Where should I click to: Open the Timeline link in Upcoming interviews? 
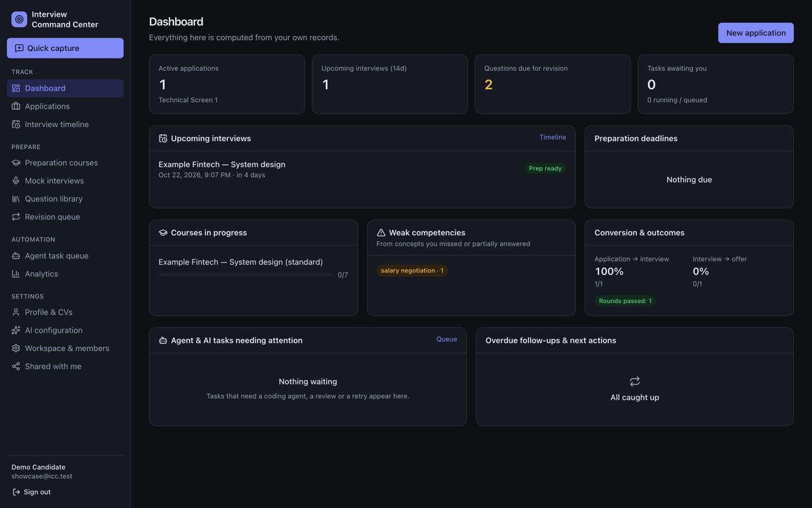[553, 138]
